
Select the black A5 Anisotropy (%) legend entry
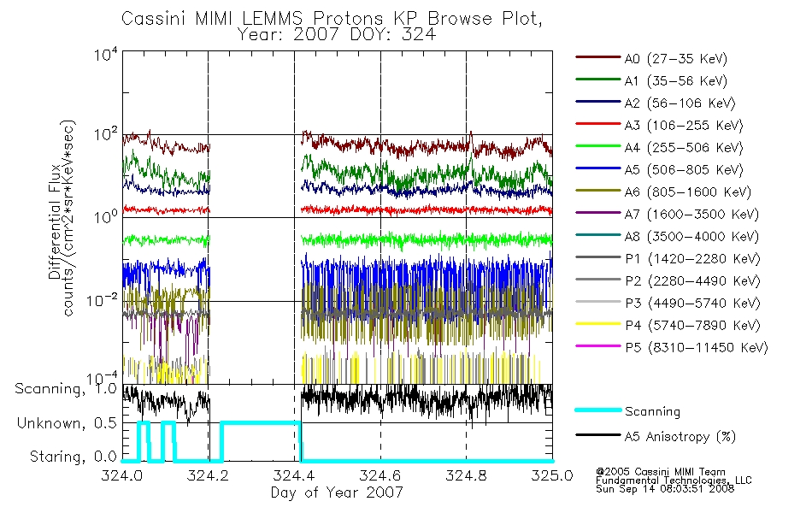pos(656,436)
